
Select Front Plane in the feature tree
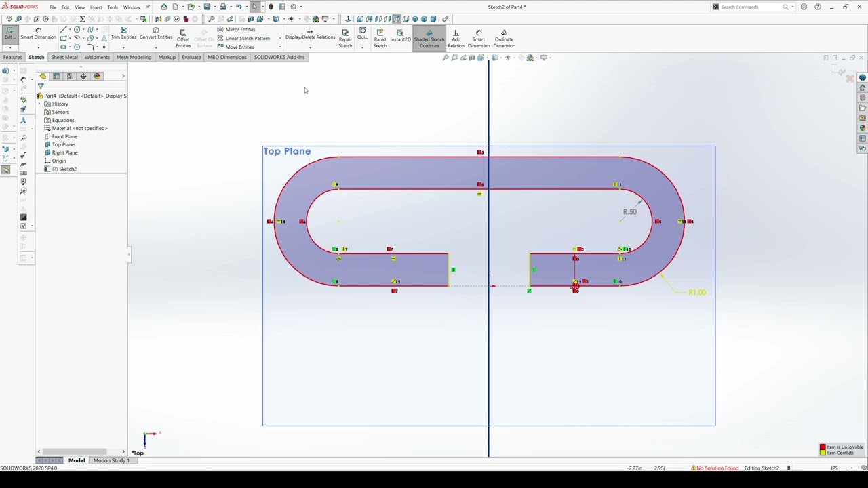pyautogui.click(x=64, y=136)
